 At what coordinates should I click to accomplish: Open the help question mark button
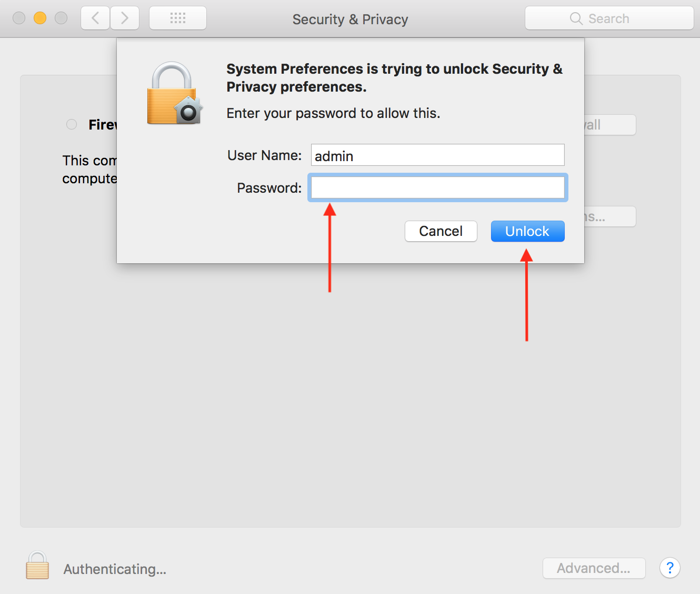[669, 568]
